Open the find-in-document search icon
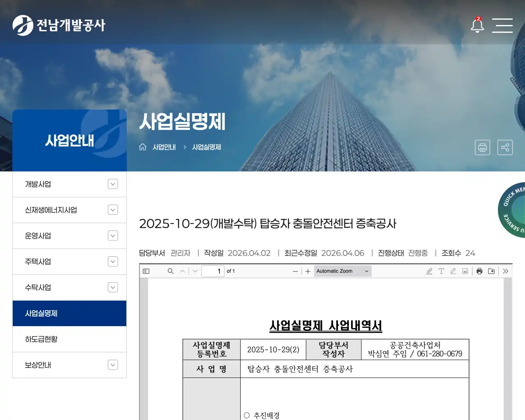This screenshot has width=525, height=420. (x=171, y=271)
